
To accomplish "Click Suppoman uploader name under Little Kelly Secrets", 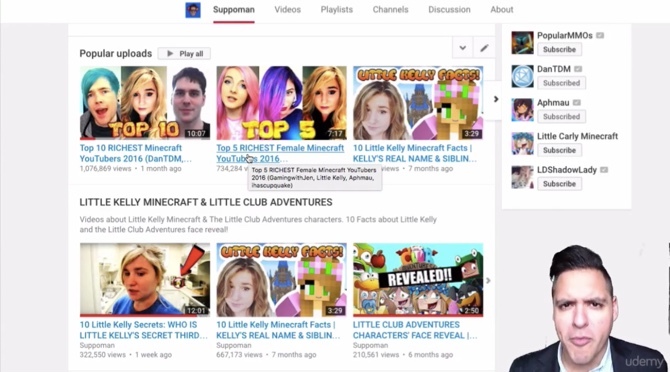I will (x=97, y=345).
